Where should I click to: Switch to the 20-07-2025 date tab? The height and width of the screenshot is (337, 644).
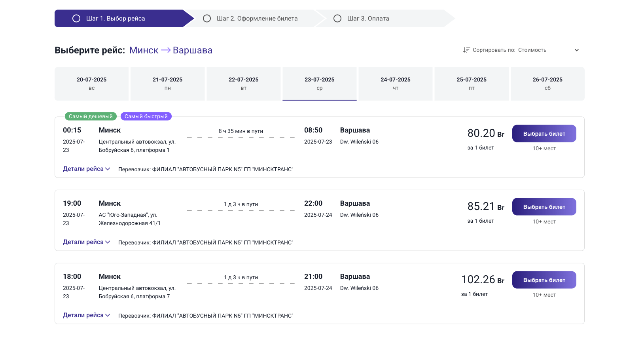click(91, 83)
